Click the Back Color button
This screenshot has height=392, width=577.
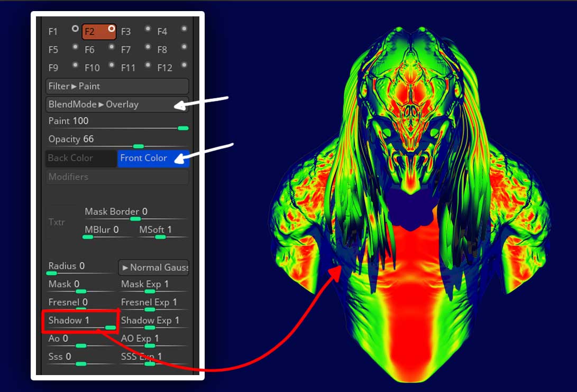[81, 158]
